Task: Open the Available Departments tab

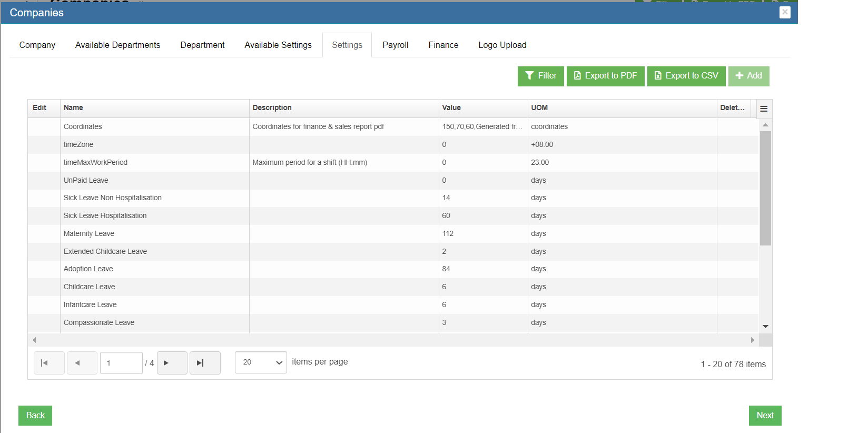Action: tap(117, 45)
